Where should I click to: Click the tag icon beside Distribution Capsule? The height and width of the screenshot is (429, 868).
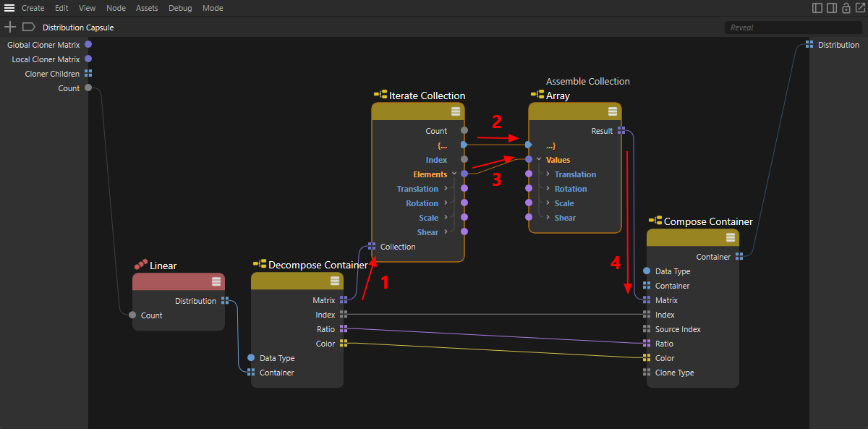pos(28,27)
